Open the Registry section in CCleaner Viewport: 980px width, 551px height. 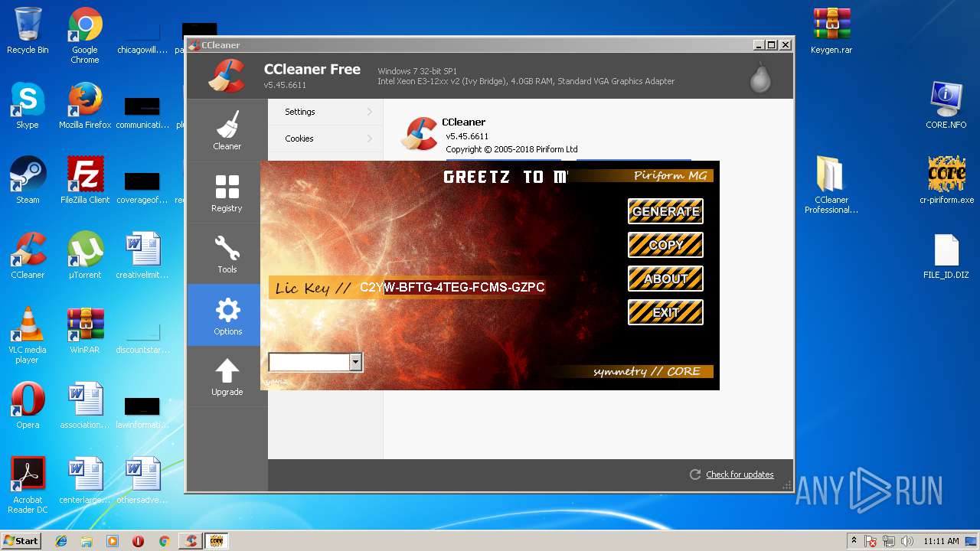(x=227, y=192)
